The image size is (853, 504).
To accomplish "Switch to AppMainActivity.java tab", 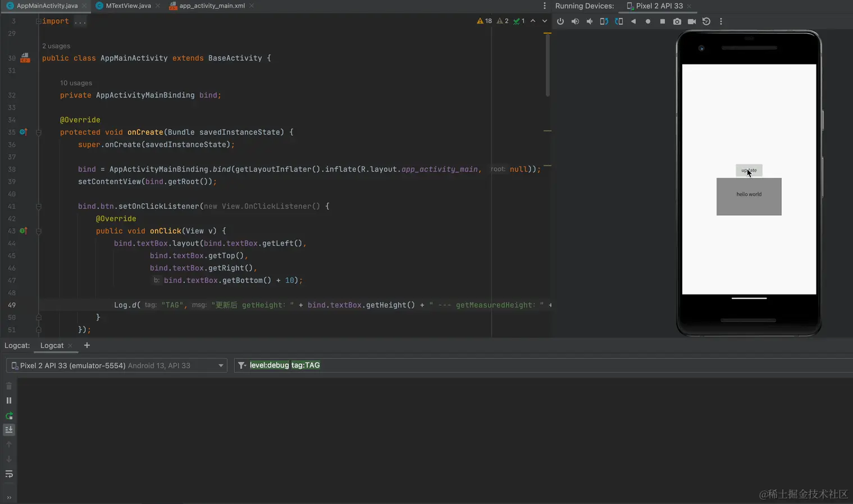I will click(x=47, y=6).
